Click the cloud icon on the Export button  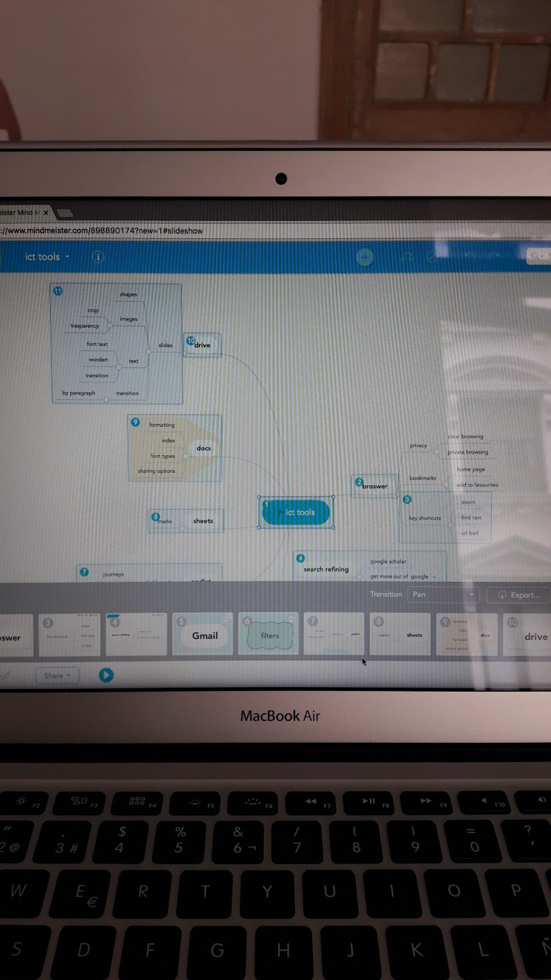tap(502, 595)
